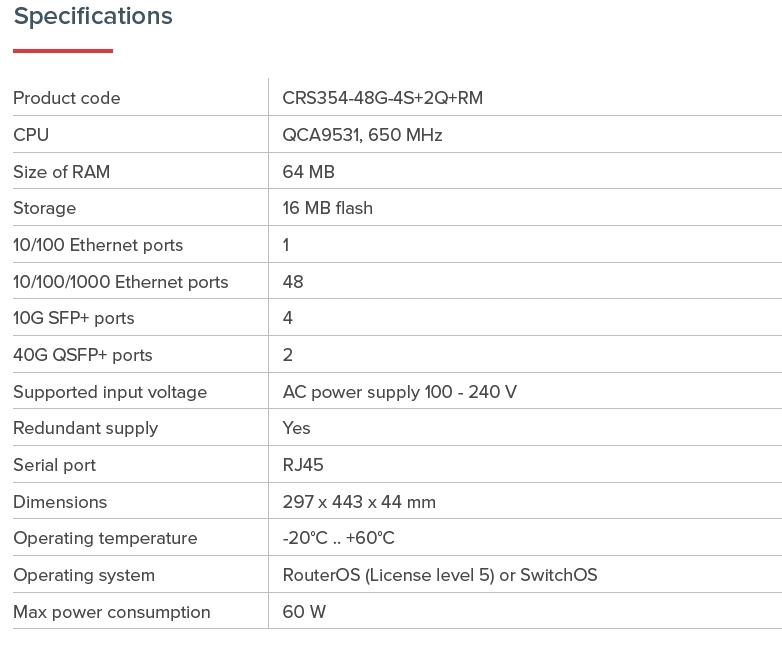The image size is (782, 646).
Task: Click product code value CRS354-48G-4S+2Q+RM
Action: pos(383,98)
